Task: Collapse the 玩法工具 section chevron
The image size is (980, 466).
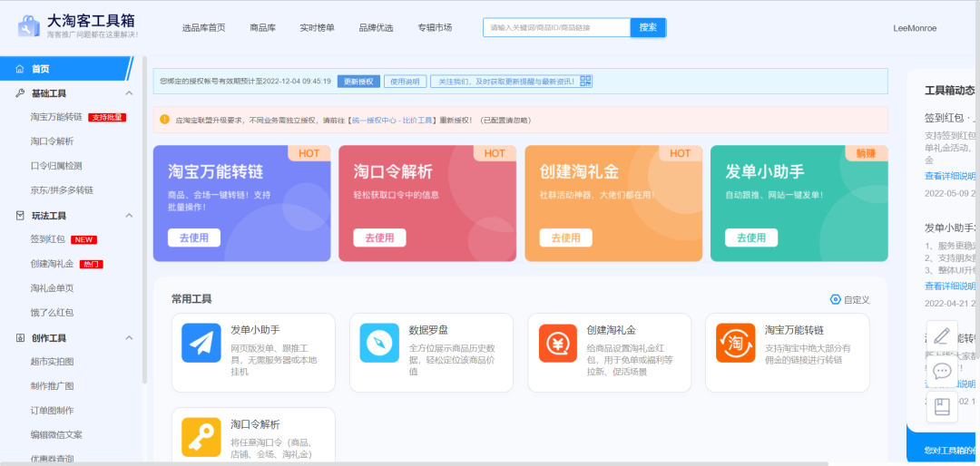Action: pyautogui.click(x=130, y=216)
